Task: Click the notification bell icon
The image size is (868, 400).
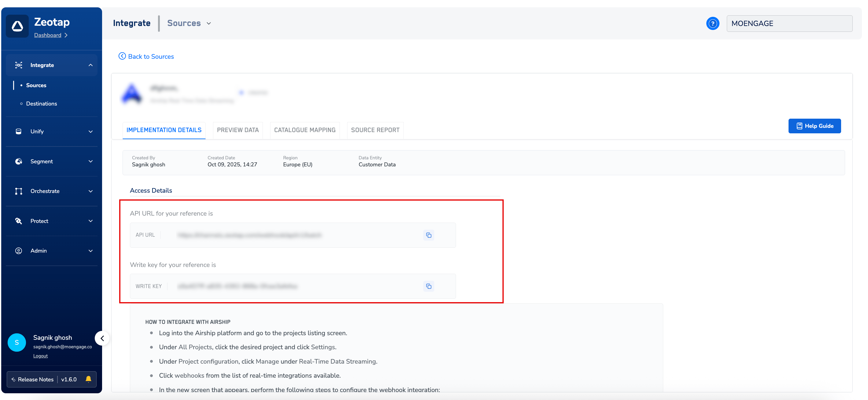Action: click(88, 379)
